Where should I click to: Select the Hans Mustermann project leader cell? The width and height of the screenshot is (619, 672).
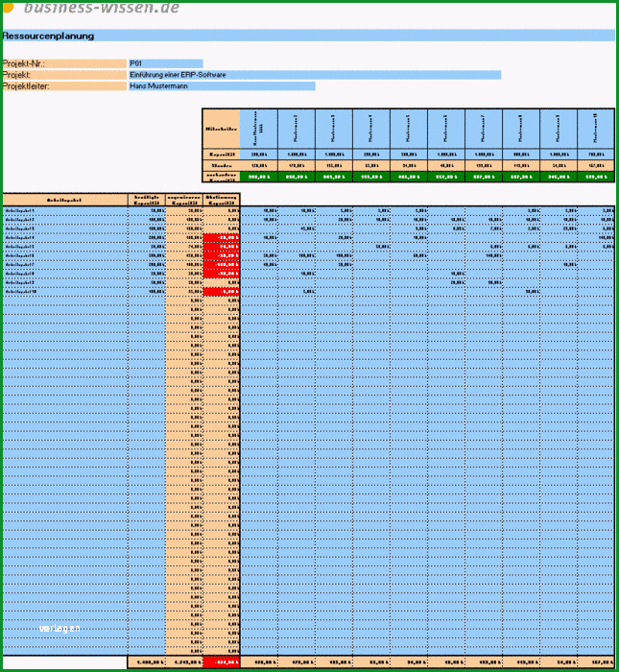pos(222,86)
